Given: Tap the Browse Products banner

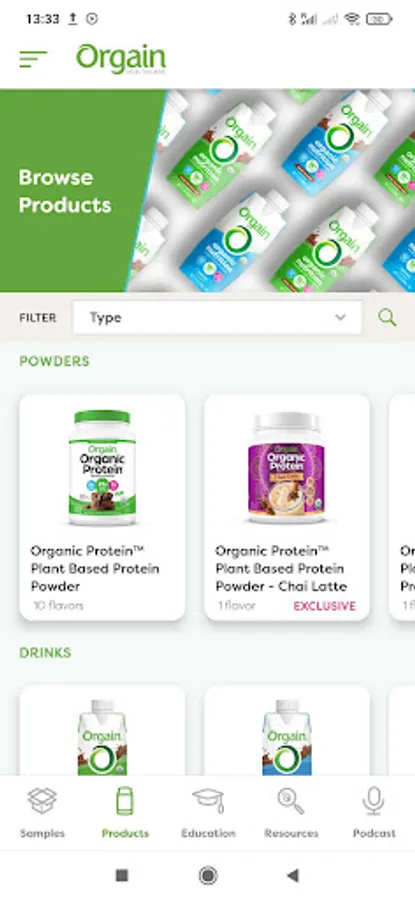Looking at the screenshot, I should [x=208, y=191].
